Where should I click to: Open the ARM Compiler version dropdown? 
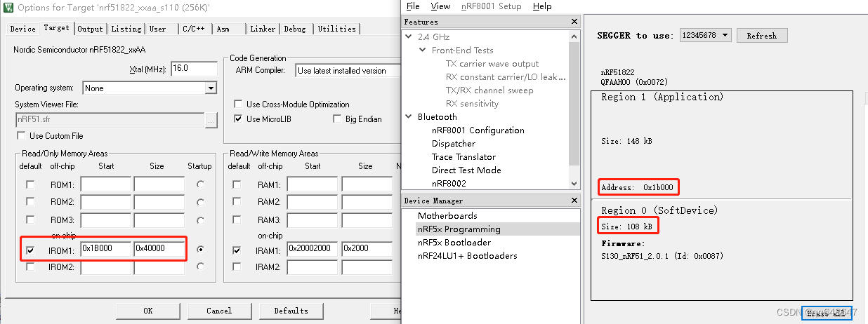347,70
